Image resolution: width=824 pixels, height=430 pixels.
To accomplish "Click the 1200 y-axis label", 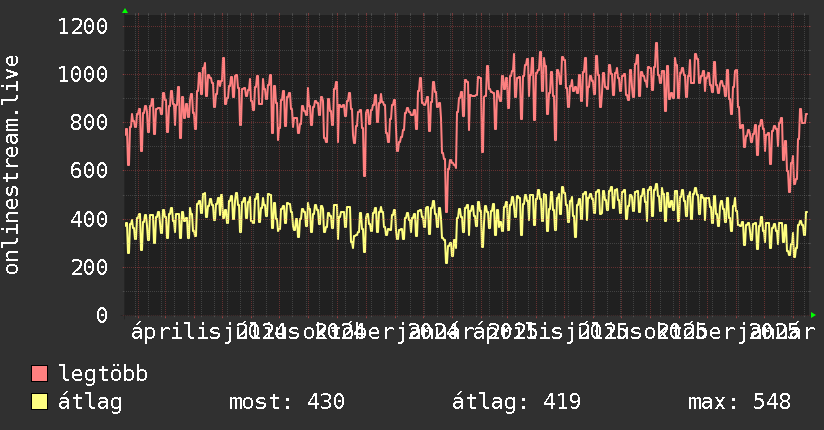I will pyautogui.click(x=83, y=26).
